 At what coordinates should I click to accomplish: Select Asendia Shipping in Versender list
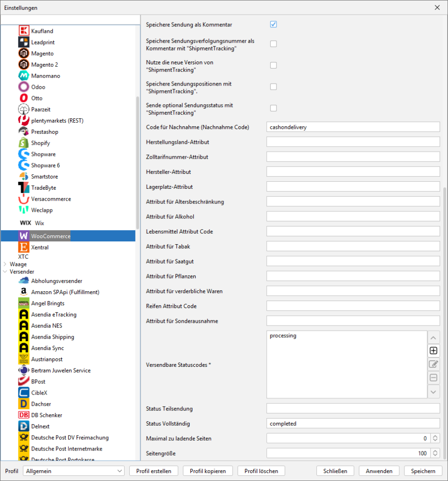point(52,337)
